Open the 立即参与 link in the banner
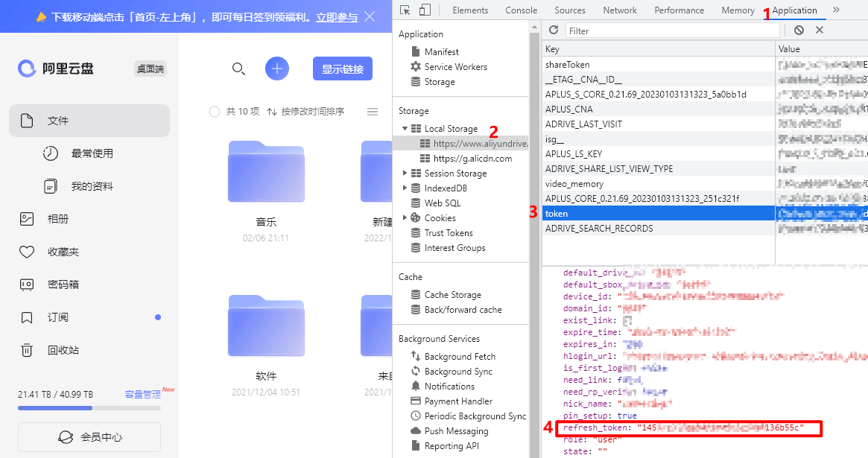 click(x=337, y=17)
